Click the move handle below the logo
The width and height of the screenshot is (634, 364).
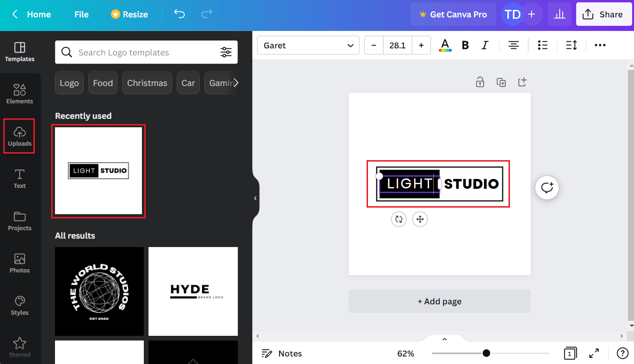pyautogui.click(x=420, y=219)
